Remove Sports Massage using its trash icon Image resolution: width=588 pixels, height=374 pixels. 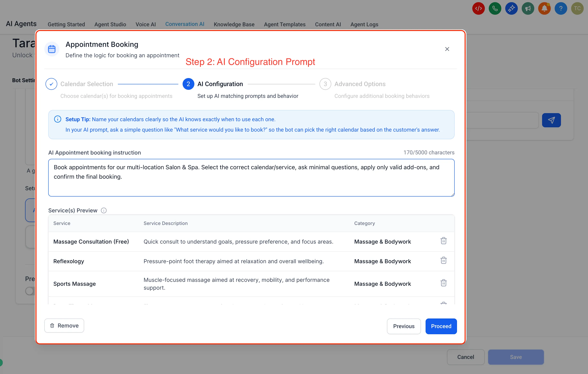(443, 283)
